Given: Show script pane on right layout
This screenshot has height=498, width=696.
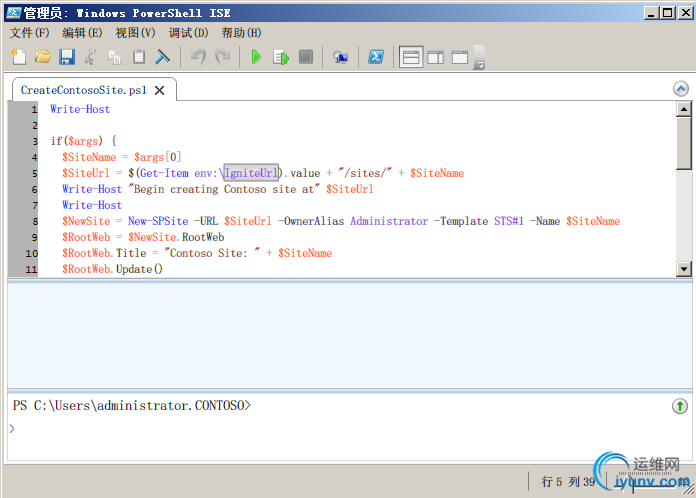Looking at the screenshot, I should point(435,57).
